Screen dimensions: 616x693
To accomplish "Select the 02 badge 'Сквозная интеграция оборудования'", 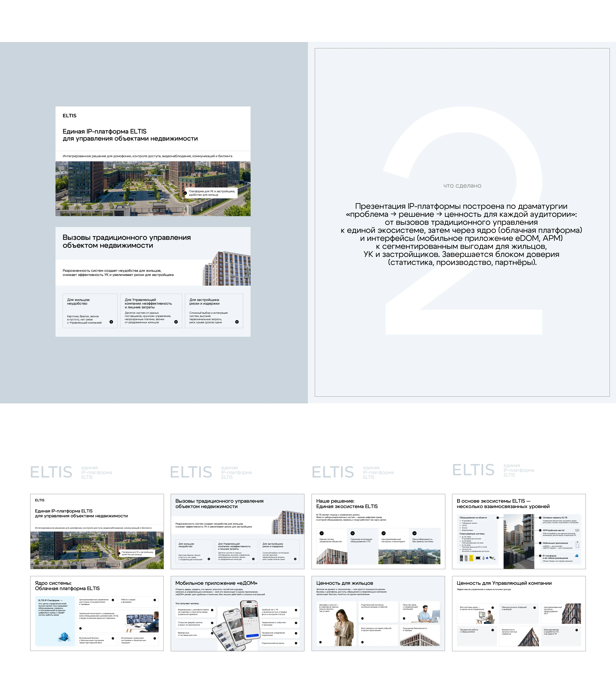I will click(352, 533).
